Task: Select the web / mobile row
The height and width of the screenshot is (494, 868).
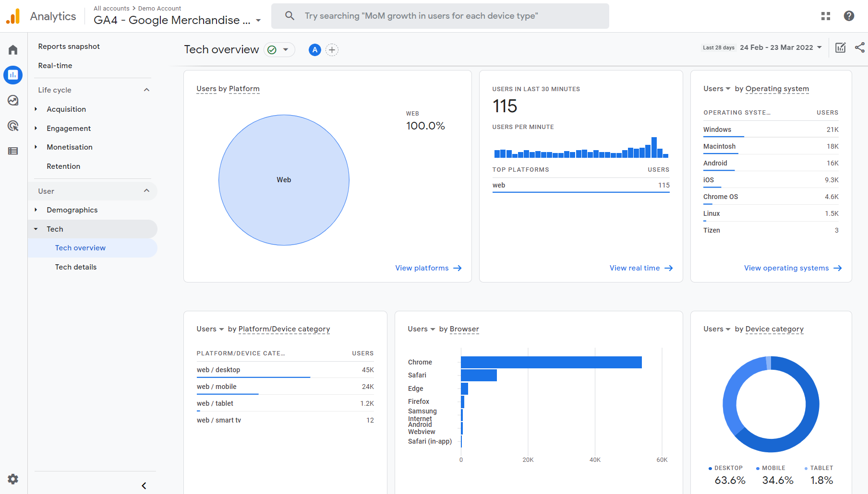Action: coord(285,387)
